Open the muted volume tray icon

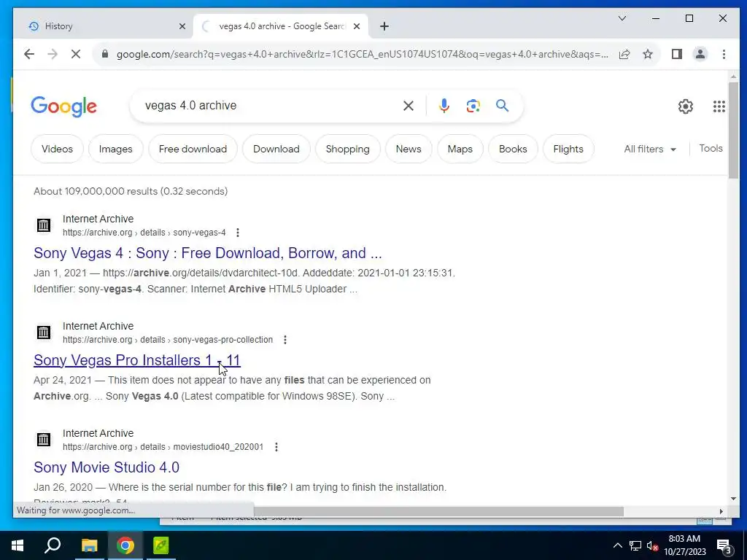coord(652,545)
